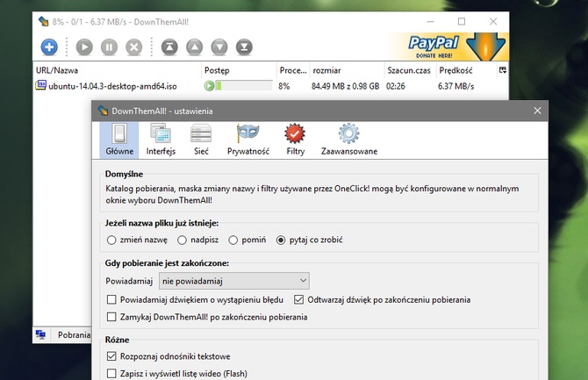Open column picker icon in list header

[503, 70]
